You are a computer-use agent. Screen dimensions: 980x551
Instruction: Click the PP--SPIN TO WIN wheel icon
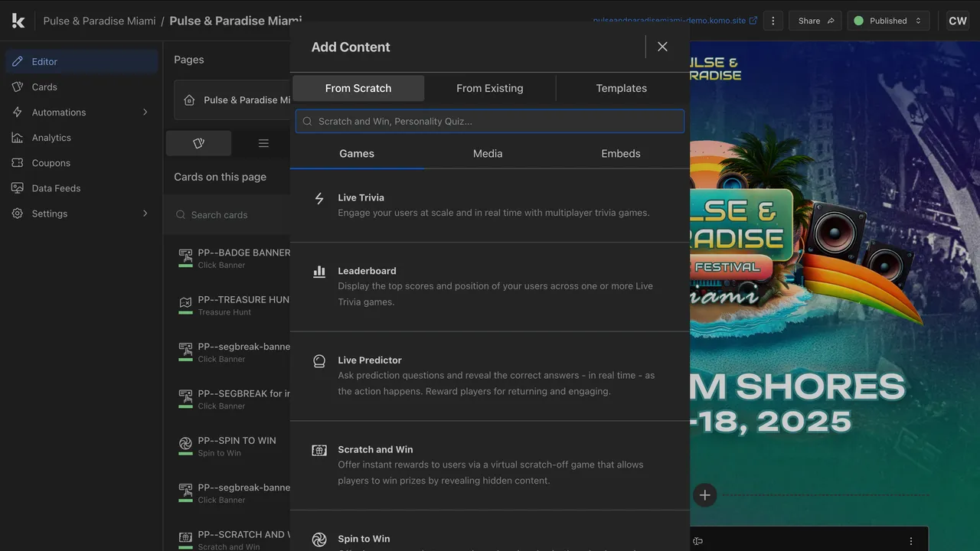185,443
